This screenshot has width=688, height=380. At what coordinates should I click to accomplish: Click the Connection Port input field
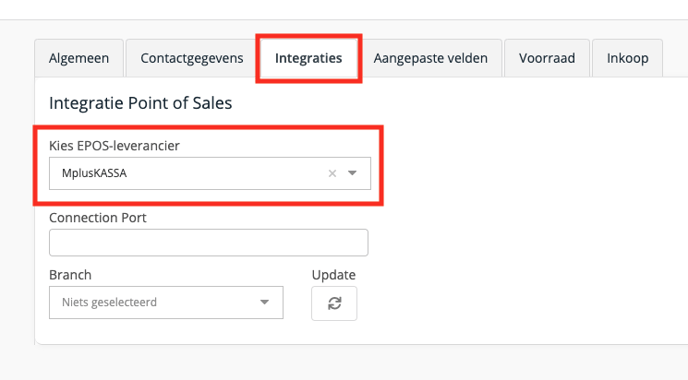point(208,242)
